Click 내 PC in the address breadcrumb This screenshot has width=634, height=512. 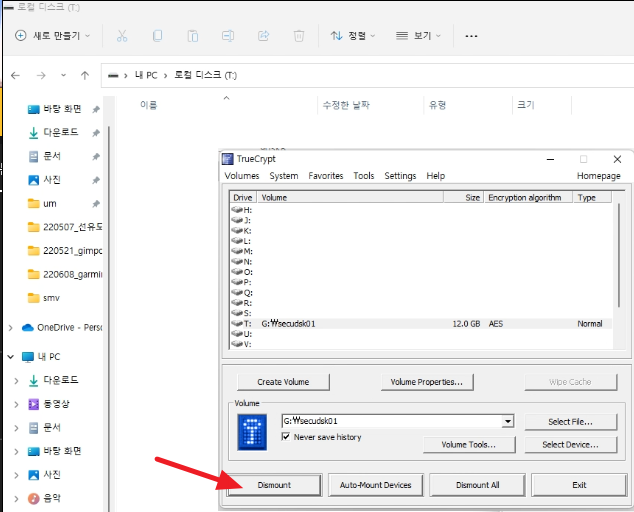[146, 75]
